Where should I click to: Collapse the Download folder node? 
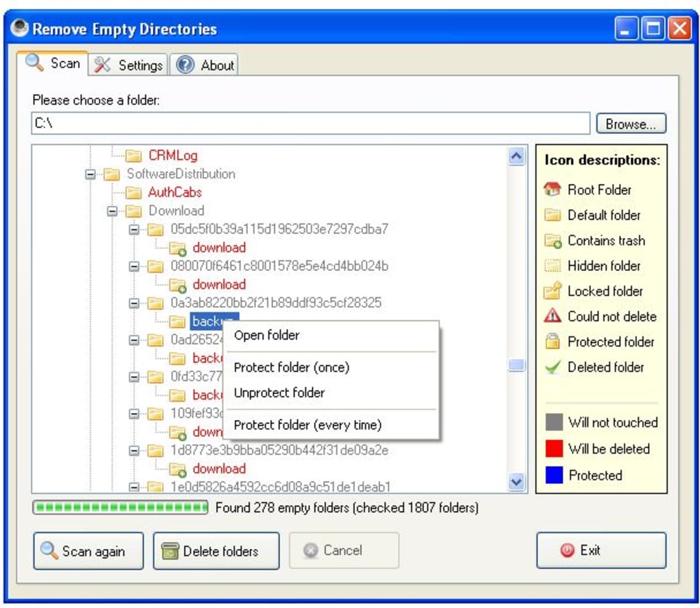point(112,211)
